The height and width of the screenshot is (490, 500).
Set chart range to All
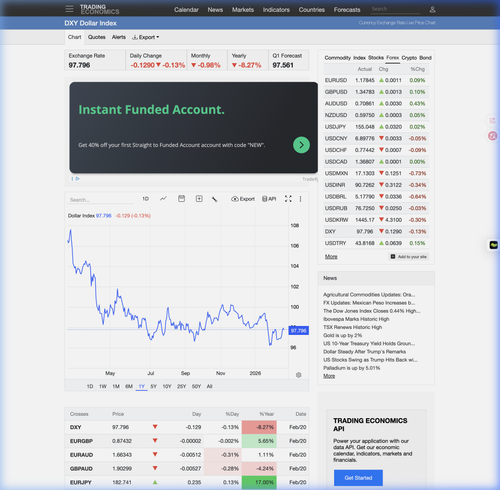click(209, 386)
